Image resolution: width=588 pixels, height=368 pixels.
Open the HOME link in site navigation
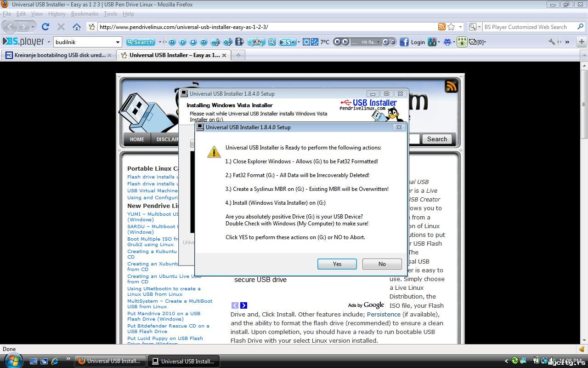137,139
